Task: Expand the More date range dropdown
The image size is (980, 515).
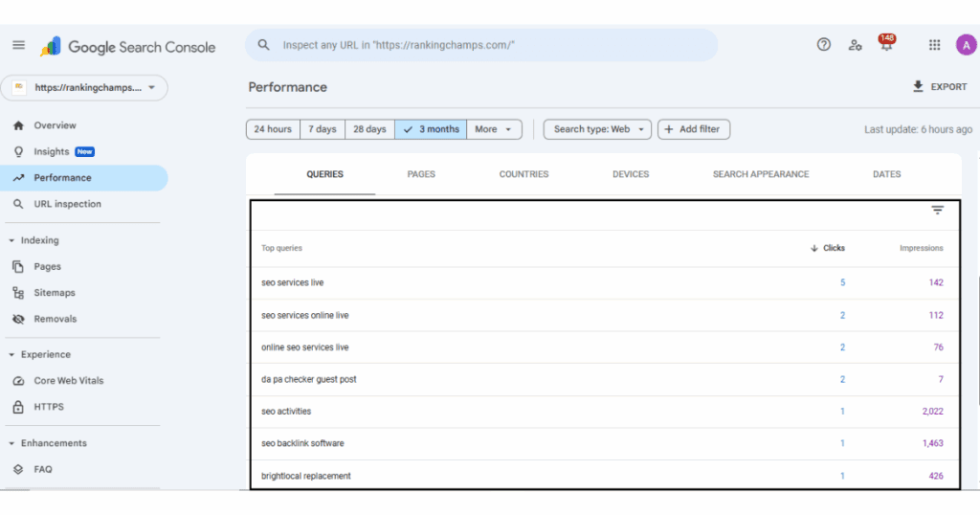Action: tap(494, 129)
